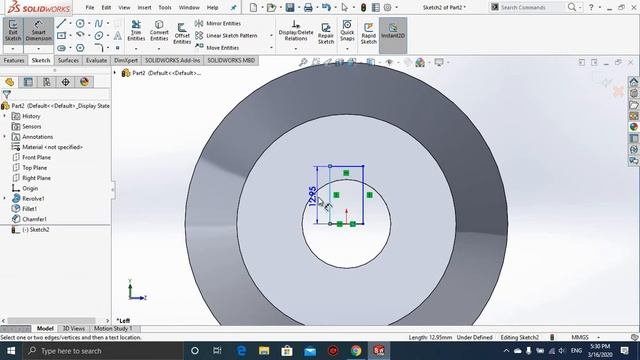Select the Spline sketch tool

pos(99,24)
